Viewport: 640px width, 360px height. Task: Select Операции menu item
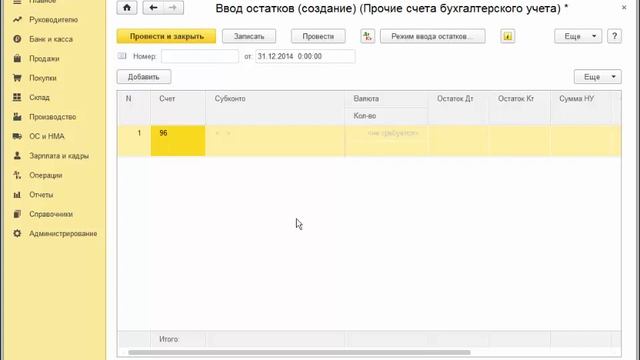[46, 175]
